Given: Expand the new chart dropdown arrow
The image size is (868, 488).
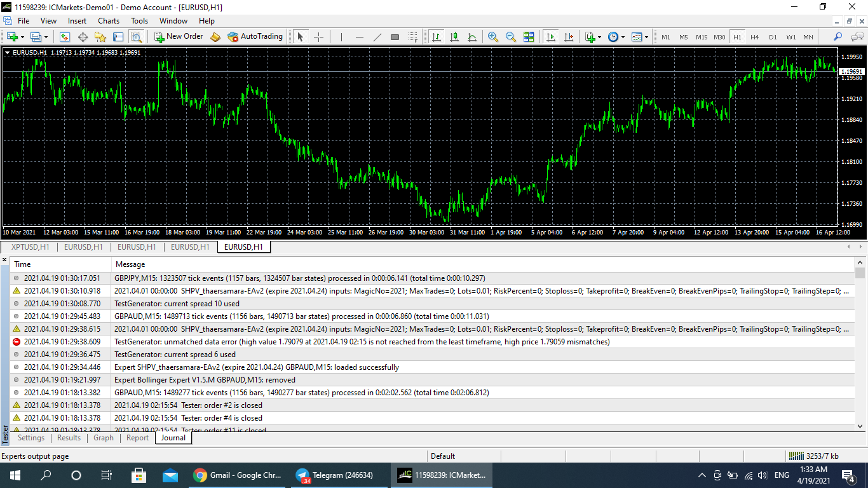Looking at the screenshot, I should [x=24, y=37].
